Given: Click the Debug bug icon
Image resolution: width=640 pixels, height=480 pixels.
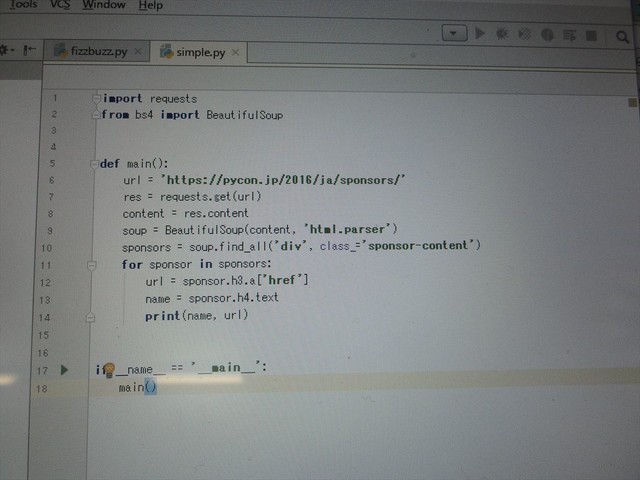Looking at the screenshot, I should coord(502,34).
